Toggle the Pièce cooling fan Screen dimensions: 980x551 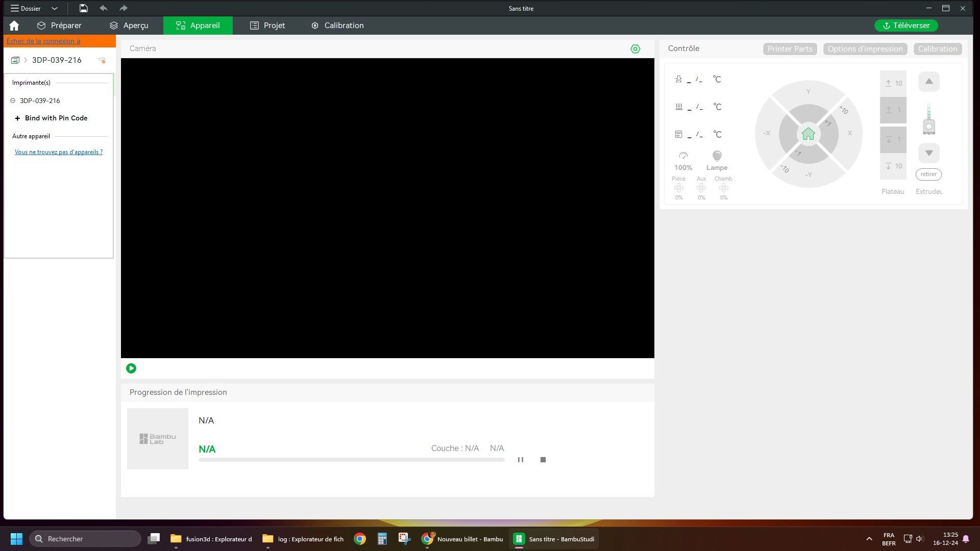click(x=678, y=188)
